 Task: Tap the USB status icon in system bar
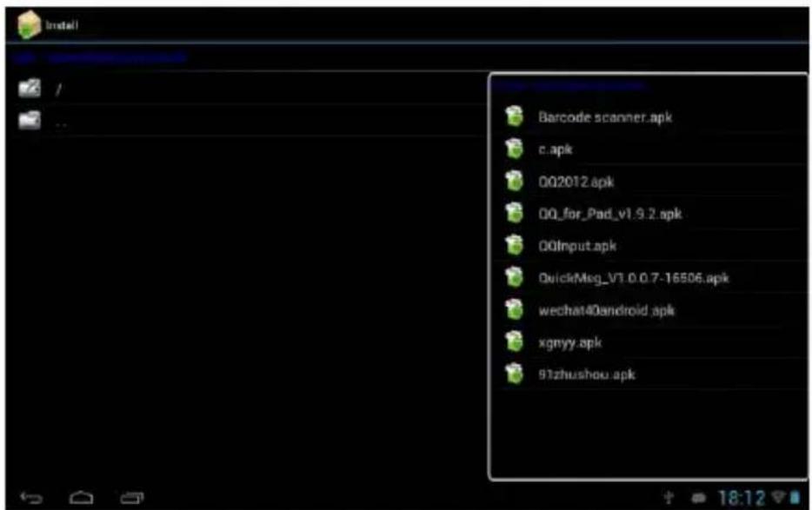[669, 498]
